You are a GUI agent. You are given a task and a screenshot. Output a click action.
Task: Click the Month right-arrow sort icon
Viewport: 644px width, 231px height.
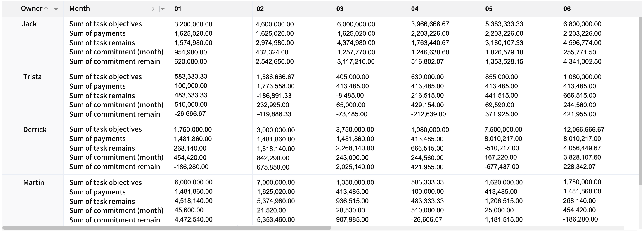point(152,9)
